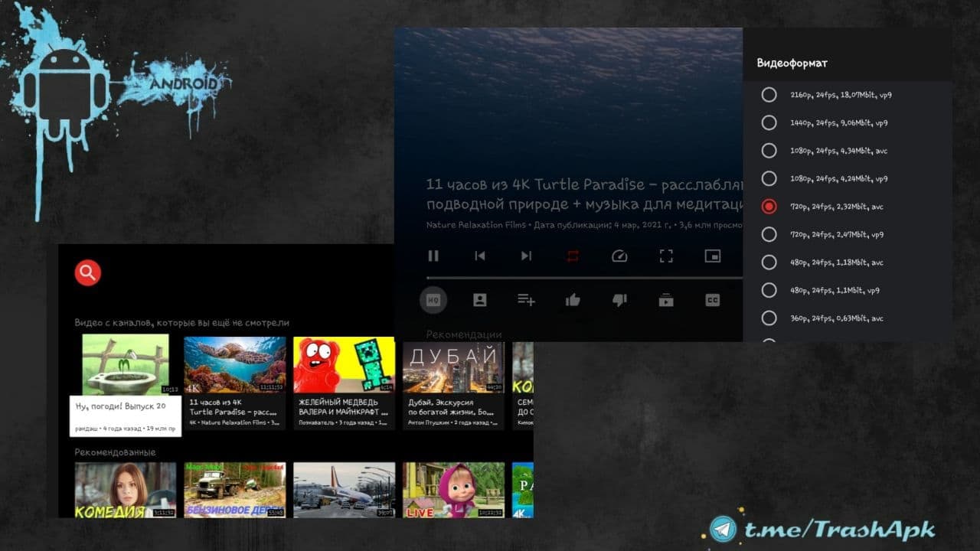Pause the video with the pause button
This screenshot has height=551, width=980.
[433, 256]
